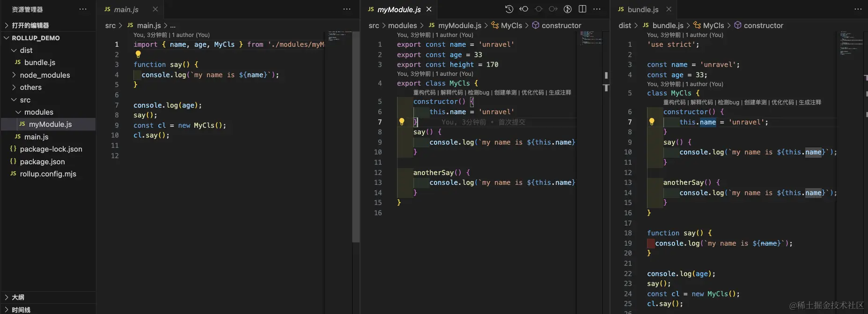Click 生成注释 above constructor in bundle.js
Screen dimensions: 868x314
click(810, 102)
